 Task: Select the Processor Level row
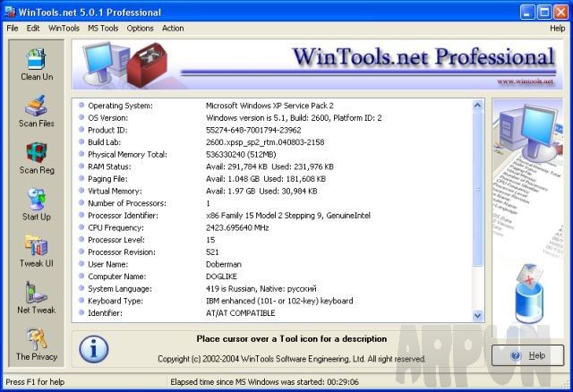click(x=272, y=240)
